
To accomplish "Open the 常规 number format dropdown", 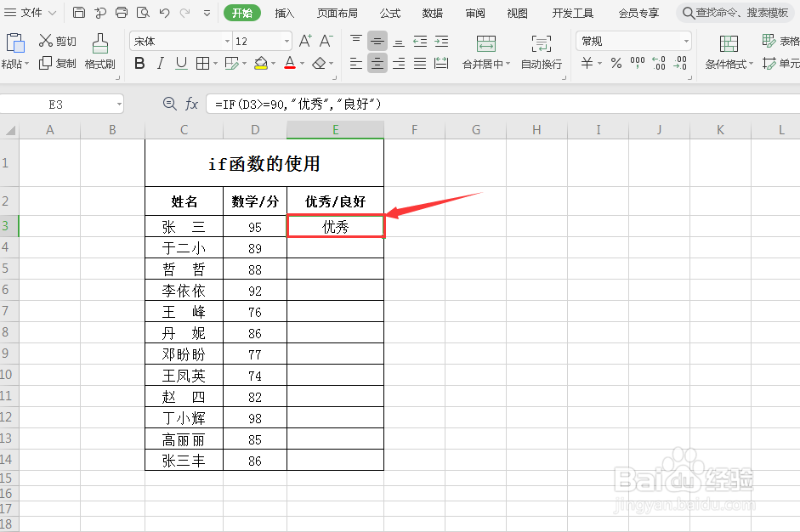I will click(633, 40).
